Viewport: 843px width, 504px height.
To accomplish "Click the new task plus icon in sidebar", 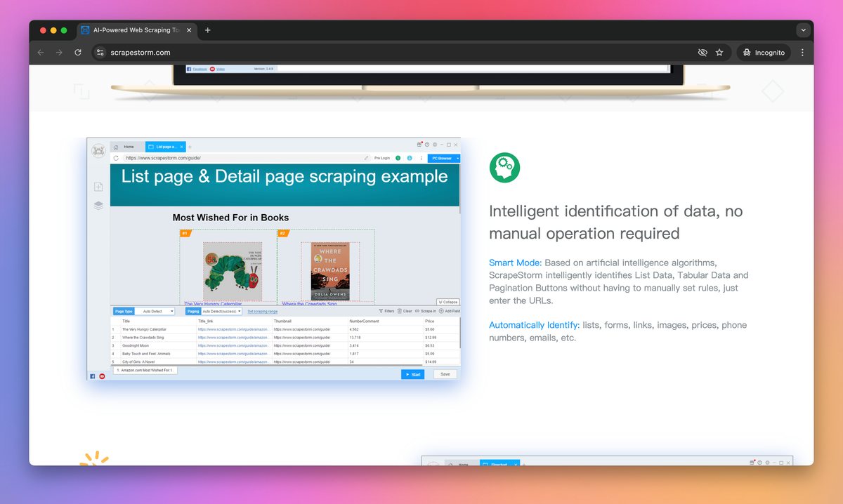I will (98, 187).
